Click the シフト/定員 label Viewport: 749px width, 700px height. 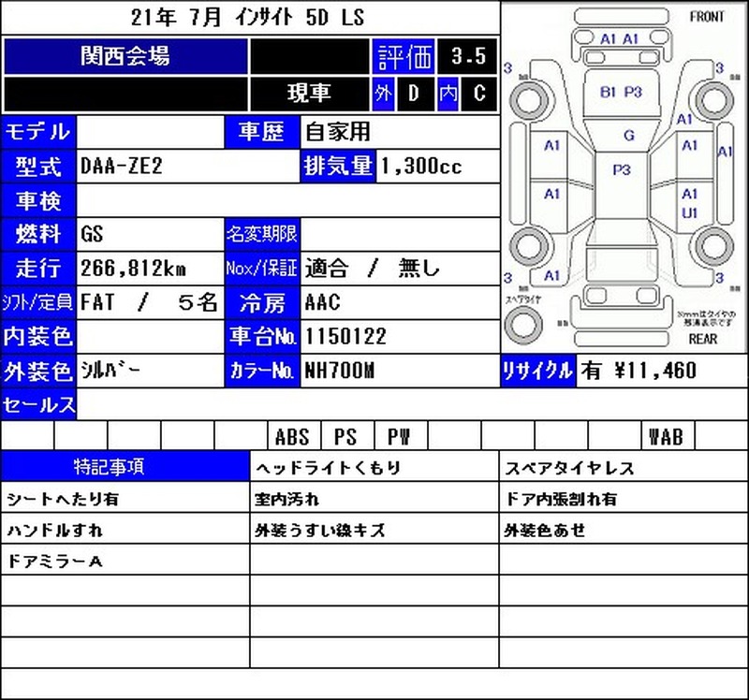[x=38, y=302]
